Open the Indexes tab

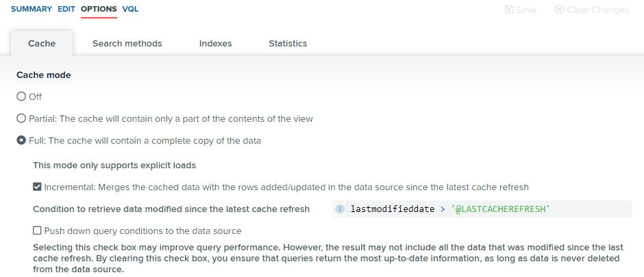pyautogui.click(x=216, y=44)
